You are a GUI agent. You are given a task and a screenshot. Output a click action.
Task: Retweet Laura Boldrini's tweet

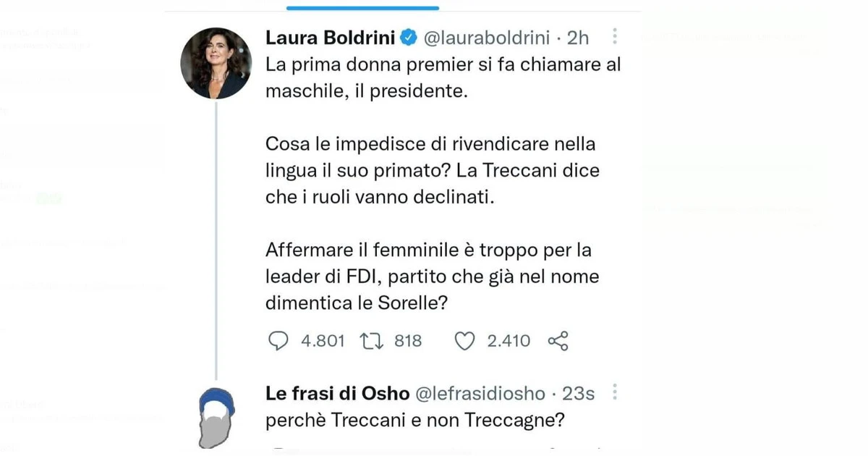coord(373,341)
